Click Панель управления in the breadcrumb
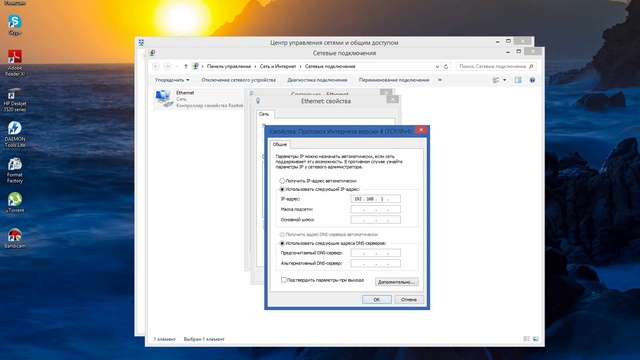This screenshot has width=640, height=360. pyautogui.click(x=229, y=66)
